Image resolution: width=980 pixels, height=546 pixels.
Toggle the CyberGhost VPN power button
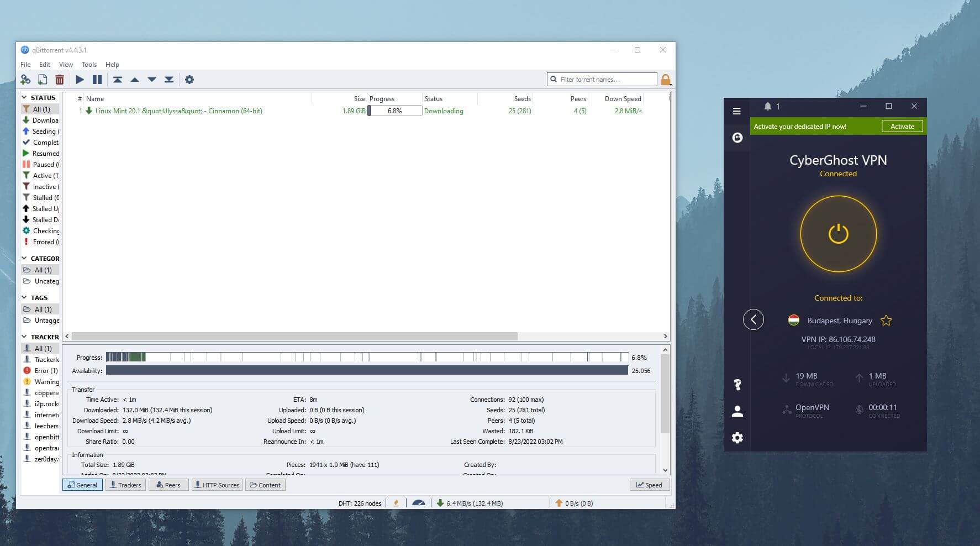click(x=838, y=234)
